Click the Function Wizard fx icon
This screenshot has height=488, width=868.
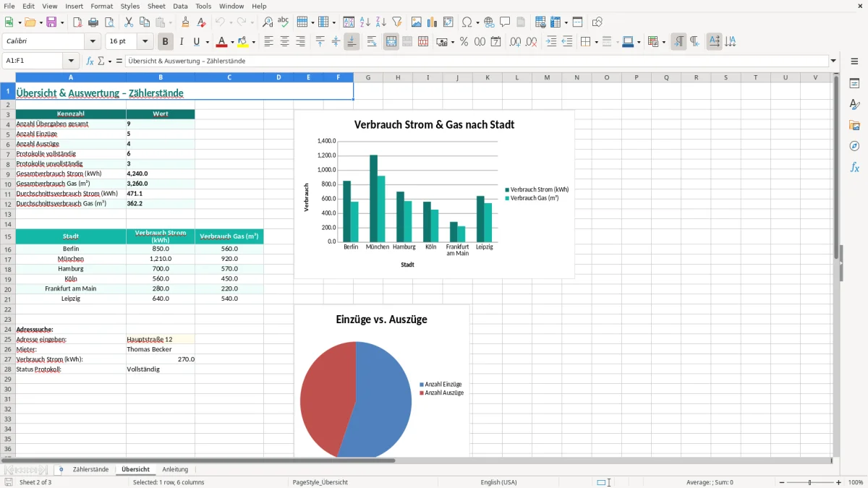pos(90,61)
